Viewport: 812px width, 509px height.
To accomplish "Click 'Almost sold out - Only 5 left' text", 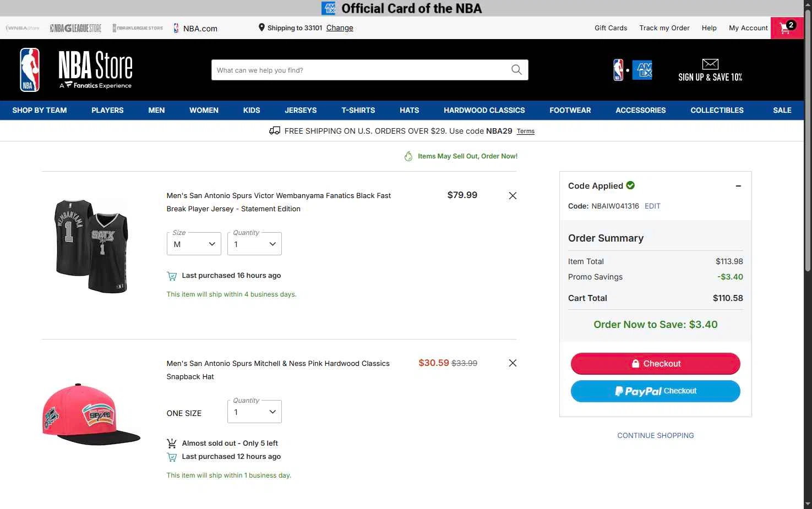I will (230, 443).
